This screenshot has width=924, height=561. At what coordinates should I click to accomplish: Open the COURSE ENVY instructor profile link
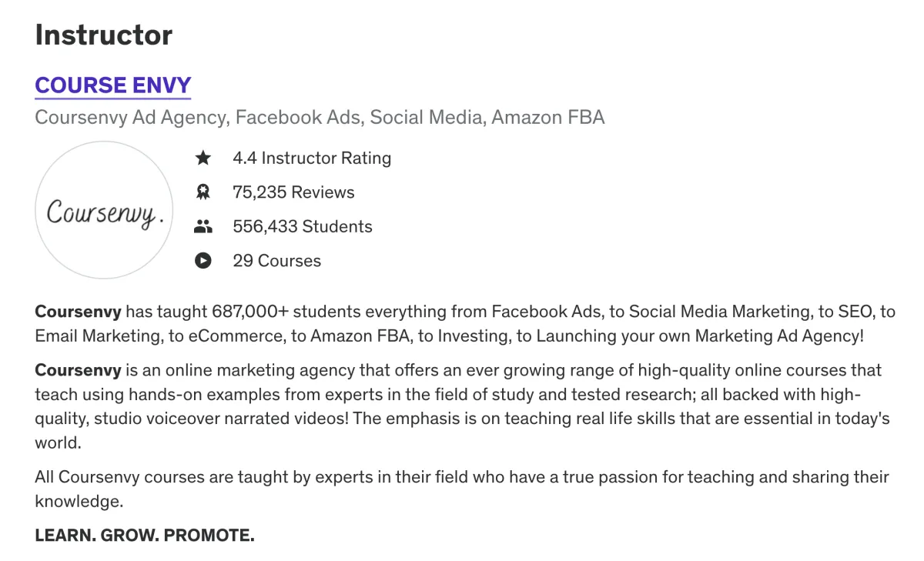(113, 85)
